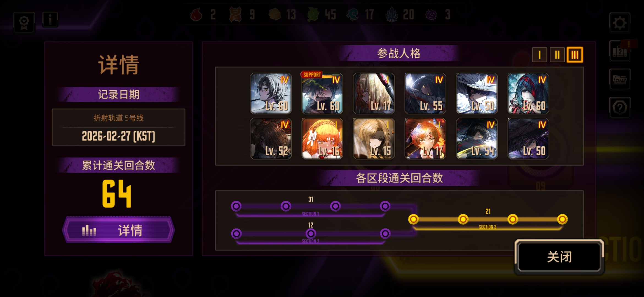Click first node of Section 1 track
Image resolution: width=644 pixels, height=297 pixels.
236,206
